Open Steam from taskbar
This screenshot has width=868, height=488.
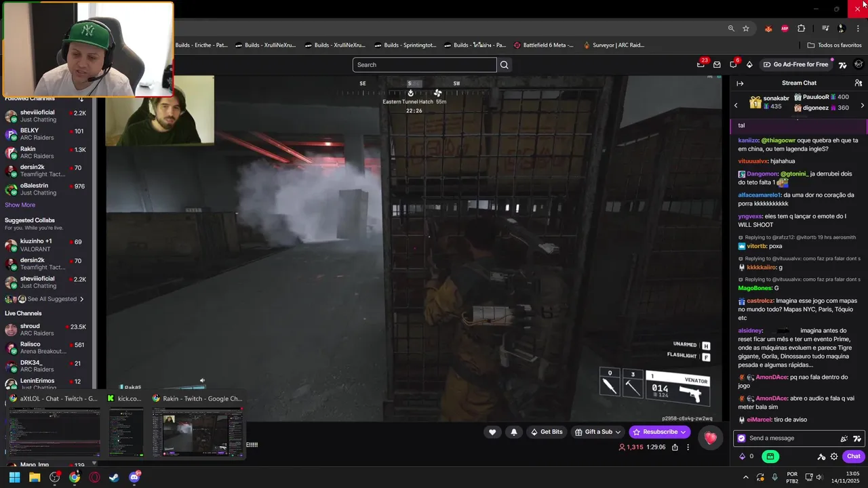114,477
